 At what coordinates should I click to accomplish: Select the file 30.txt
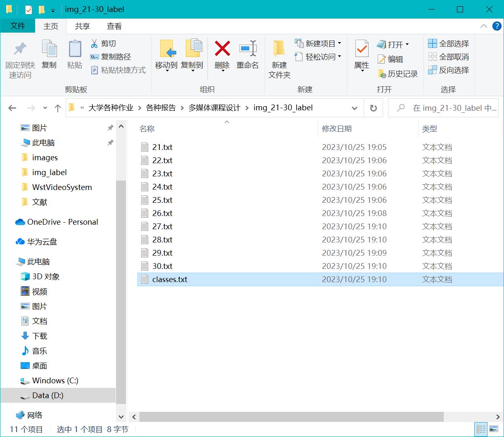(x=162, y=266)
